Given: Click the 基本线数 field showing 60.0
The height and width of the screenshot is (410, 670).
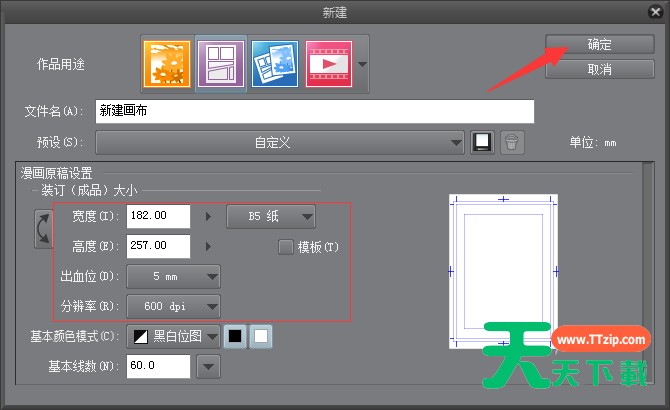Looking at the screenshot, I should click(x=158, y=366).
